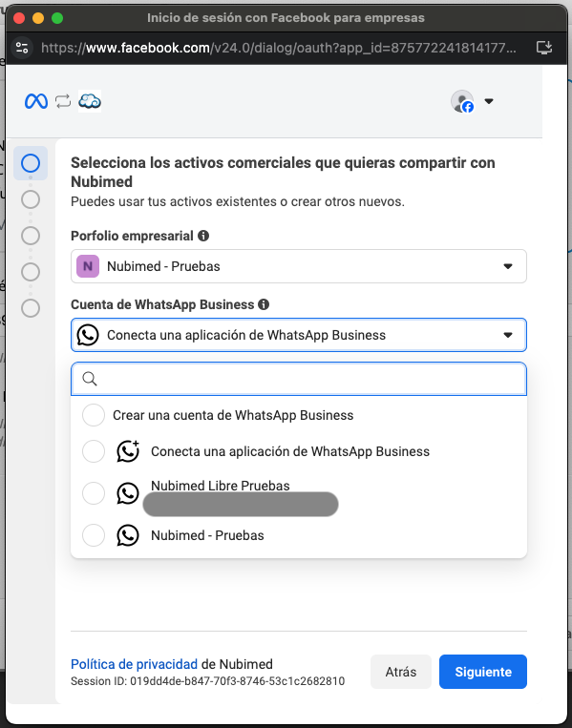This screenshot has height=728, width=572.
Task: Click the Facebook profile avatar icon
Action: click(x=462, y=101)
